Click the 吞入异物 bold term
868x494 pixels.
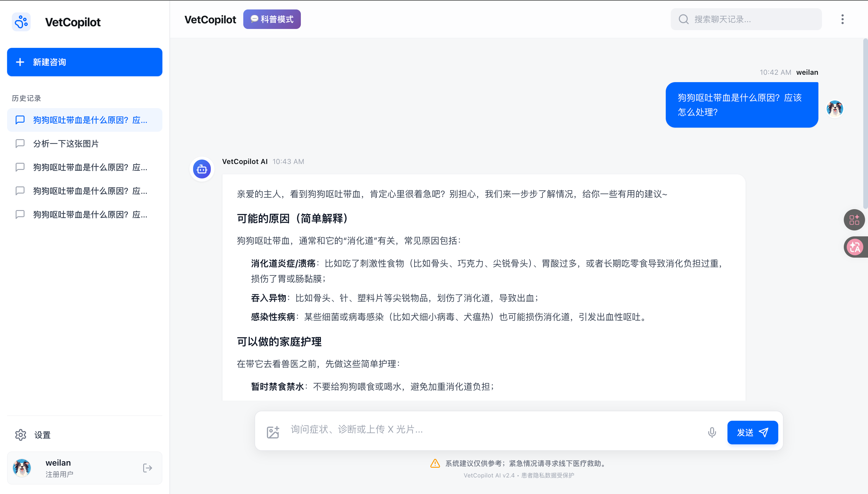click(268, 298)
